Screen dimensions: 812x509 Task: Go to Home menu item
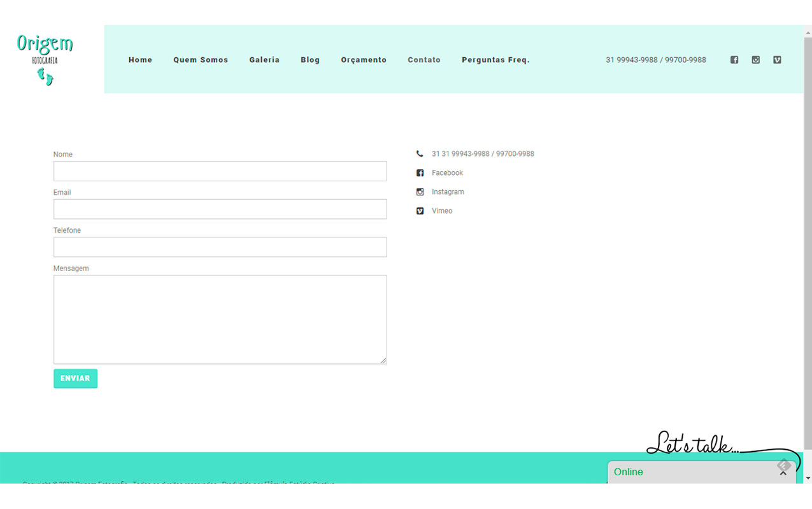[140, 60]
